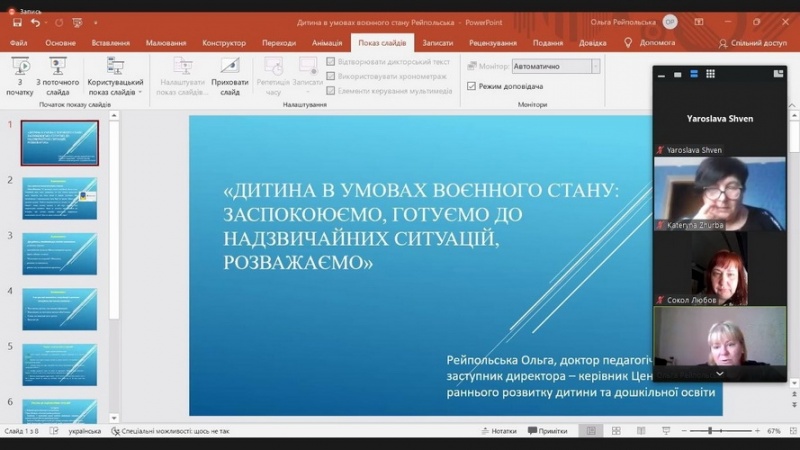Fit slide to current window
The image size is (800, 450).
coord(790,431)
